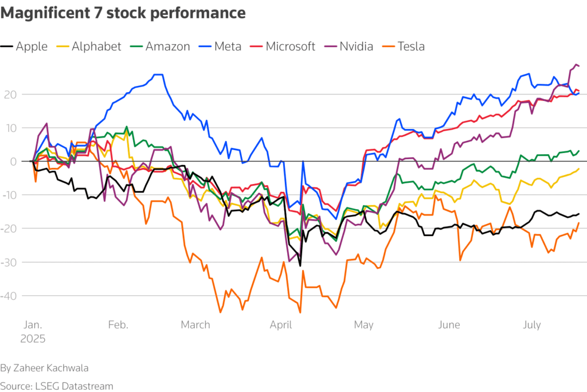The height and width of the screenshot is (392, 587).
Task: Click the -40 y-axis value label
Action: [9, 296]
